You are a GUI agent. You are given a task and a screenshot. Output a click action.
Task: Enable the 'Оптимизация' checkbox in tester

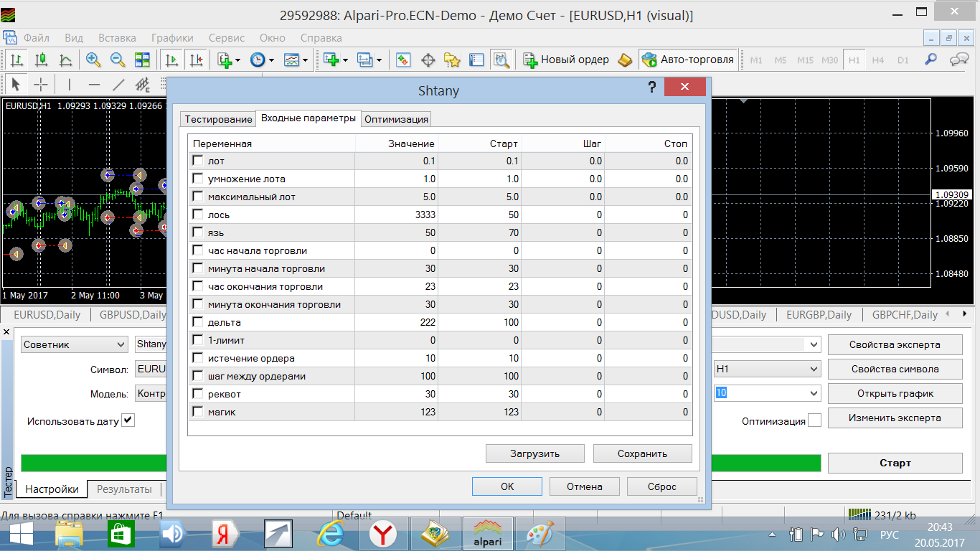pos(814,420)
